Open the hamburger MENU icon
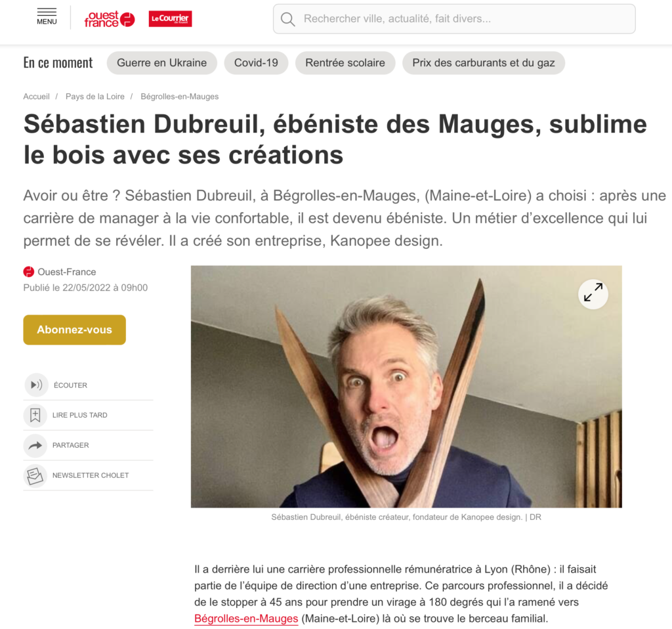 pos(47,16)
